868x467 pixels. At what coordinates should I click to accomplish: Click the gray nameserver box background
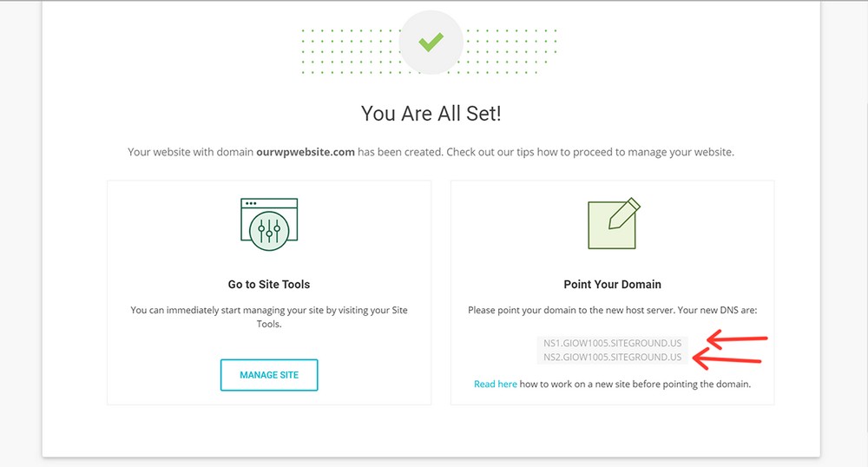[612, 351]
